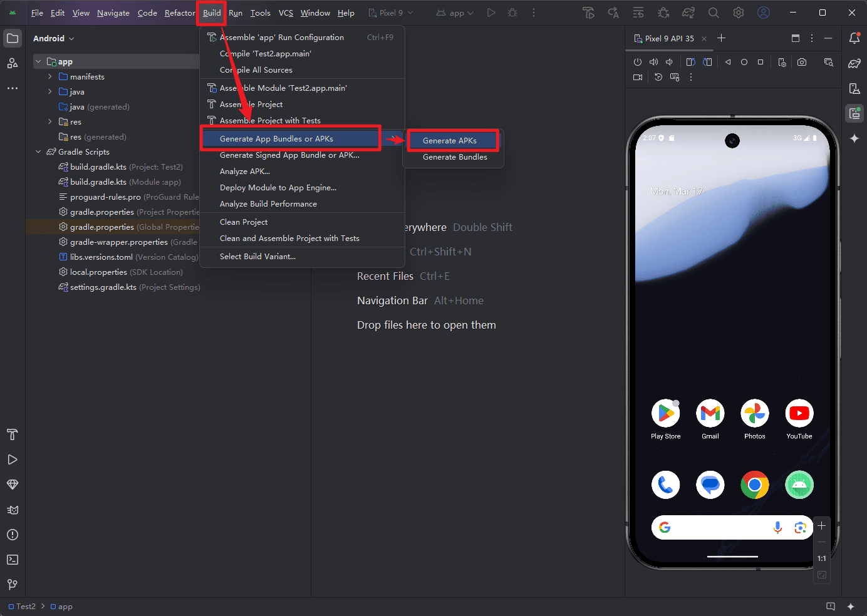Open Logcat from the left sidebar
The width and height of the screenshot is (867, 616).
pyautogui.click(x=12, y=510)
